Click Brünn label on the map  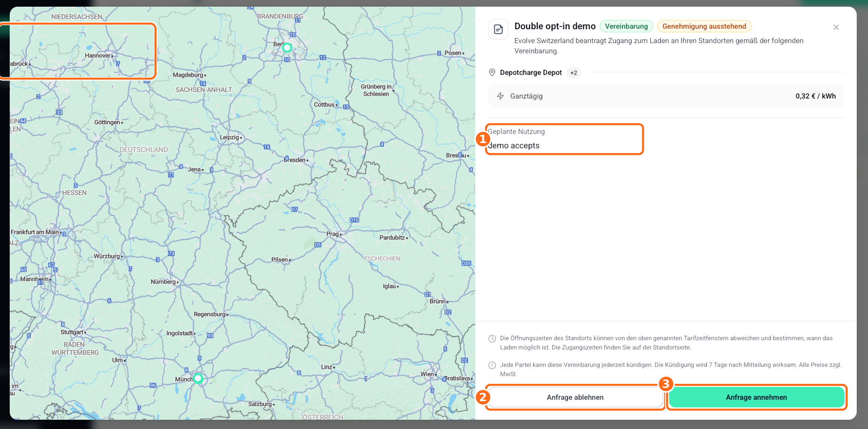tap(437, 301)
